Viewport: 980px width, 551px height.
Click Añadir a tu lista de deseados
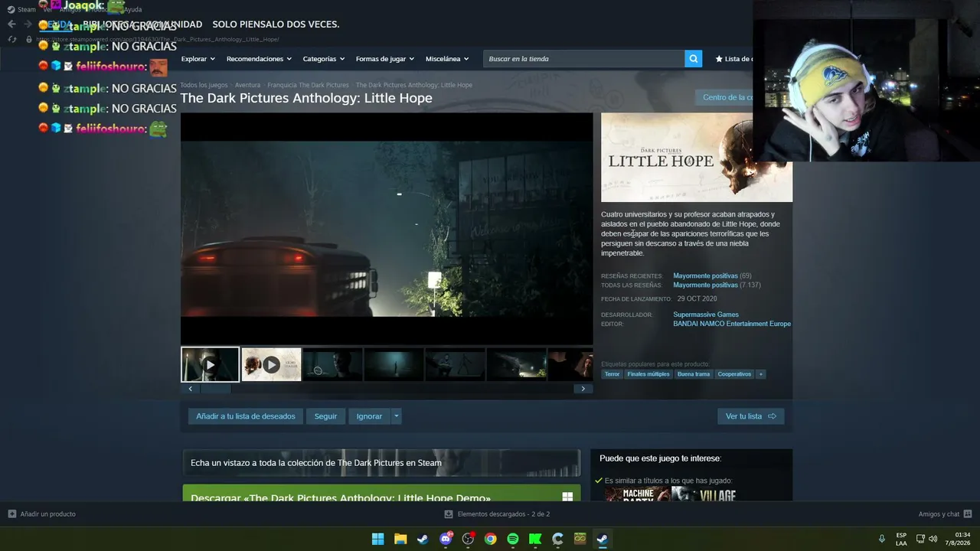(x=246, y=416)
